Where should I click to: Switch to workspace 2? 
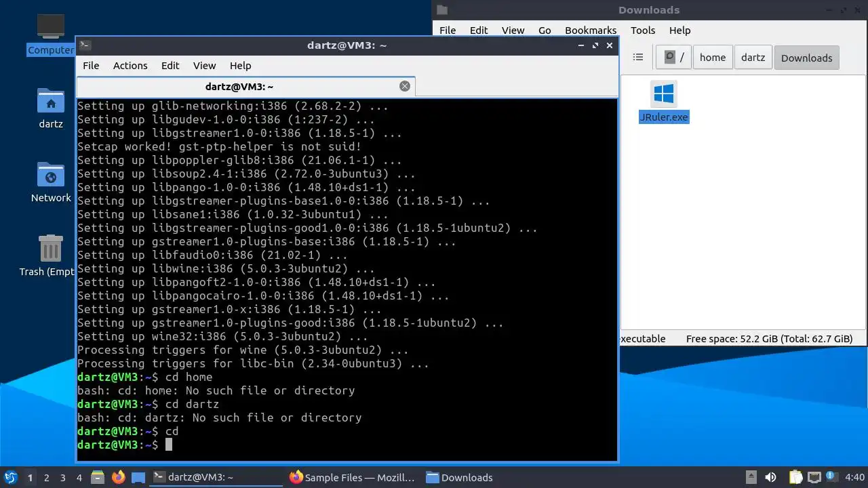click(x=46, y=477)
